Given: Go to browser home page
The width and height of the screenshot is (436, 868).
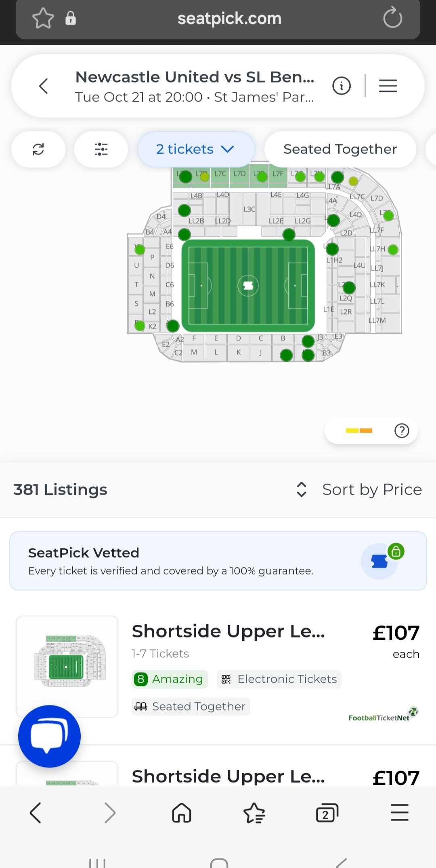Looking at the screenshot, I should coord(182,812).
